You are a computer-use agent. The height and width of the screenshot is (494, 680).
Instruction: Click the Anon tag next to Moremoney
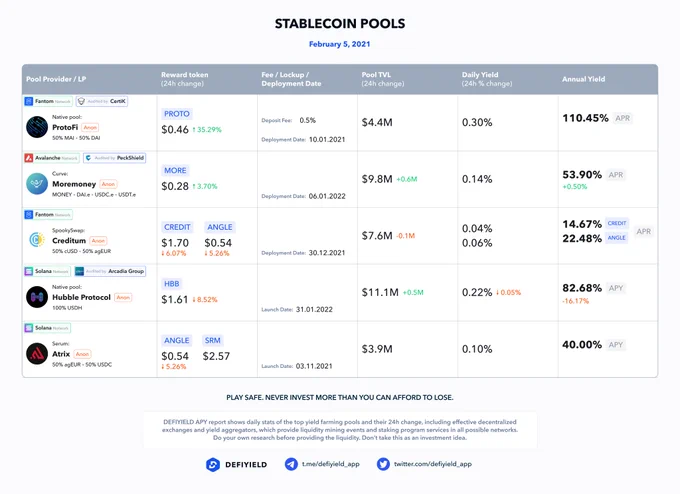(108, 184)
